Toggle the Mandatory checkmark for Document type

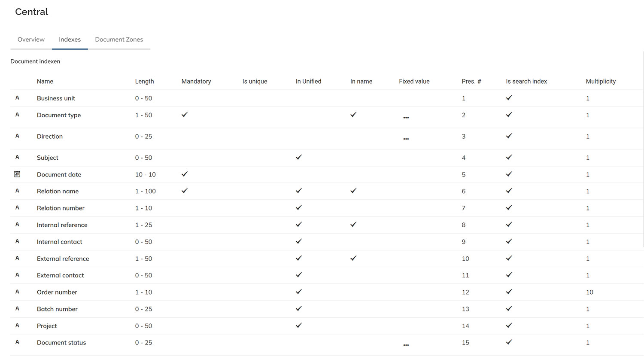[x=184, y=115]
